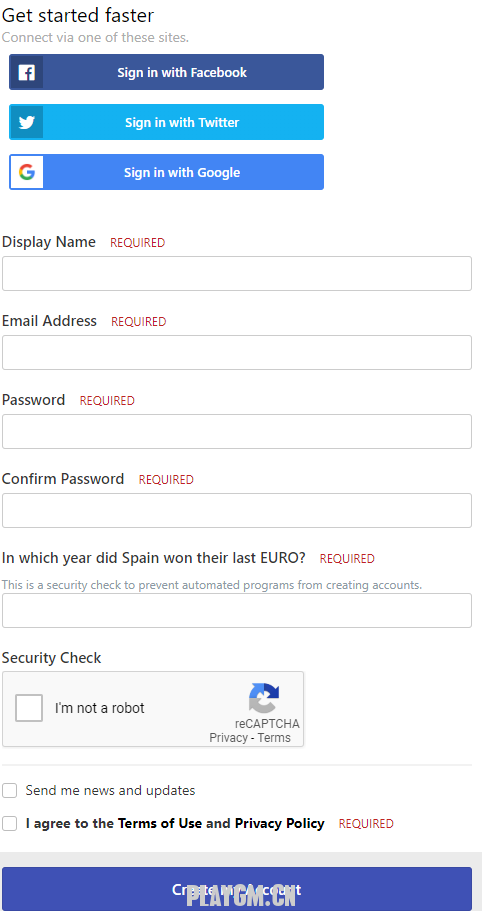Sign in with Facebook button

(x=167, y=72)
